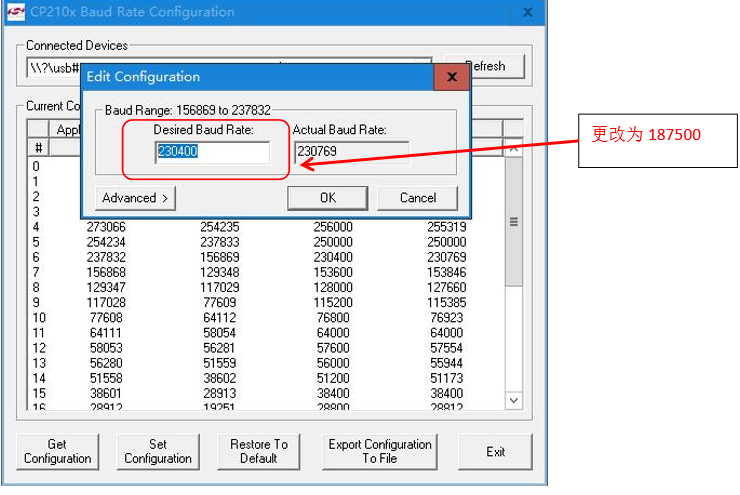Click the vertical scrollbar thumb of the table
Image resolution: width=740 pixels, height=495 pixels.
point(514,222)
